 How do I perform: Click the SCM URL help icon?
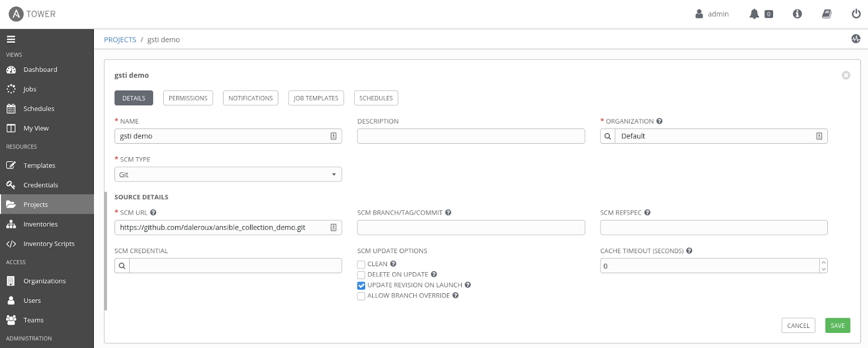tap(153, 212)
